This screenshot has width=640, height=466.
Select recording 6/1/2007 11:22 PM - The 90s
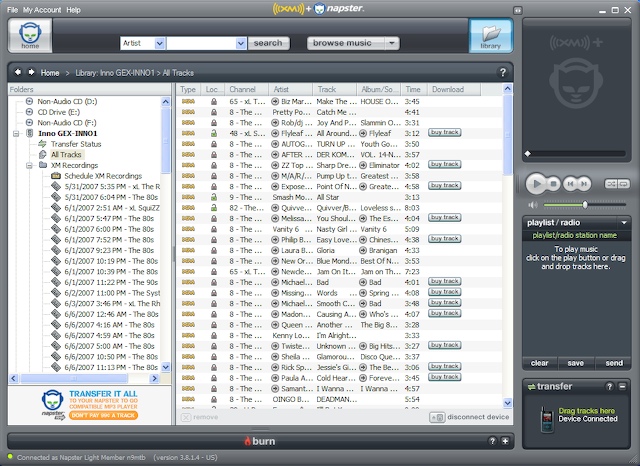pos(111,282)
